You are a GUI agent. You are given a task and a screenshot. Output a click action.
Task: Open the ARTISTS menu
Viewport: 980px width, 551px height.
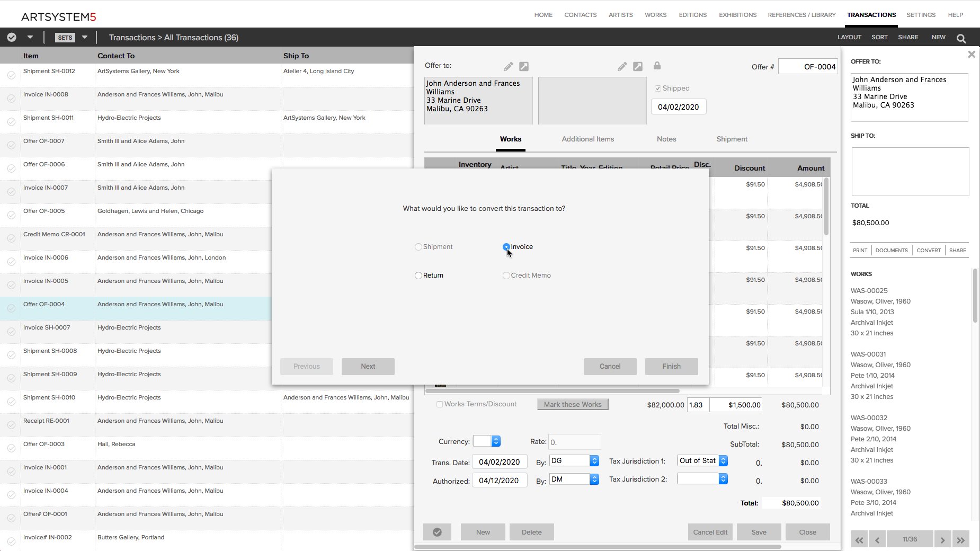click(x=621, y=15)
